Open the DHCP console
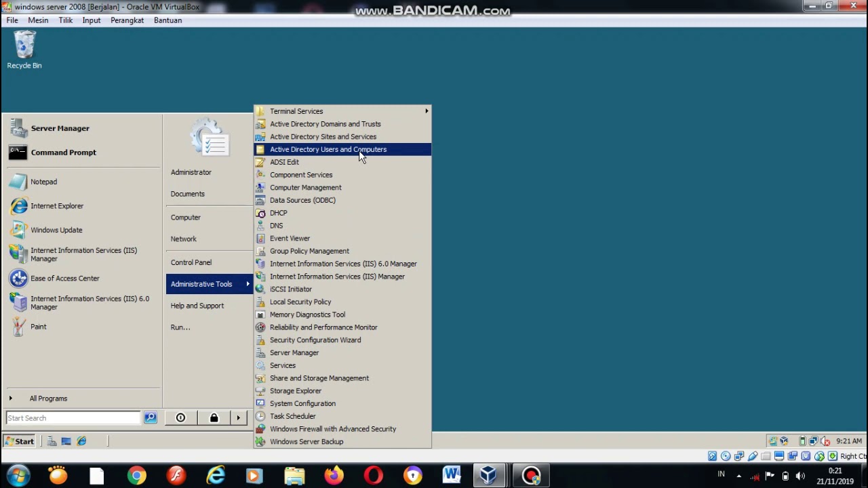Image resolution: width=868 pixels, height=488 pixels. pyautogui.click(x=342, y=213)
